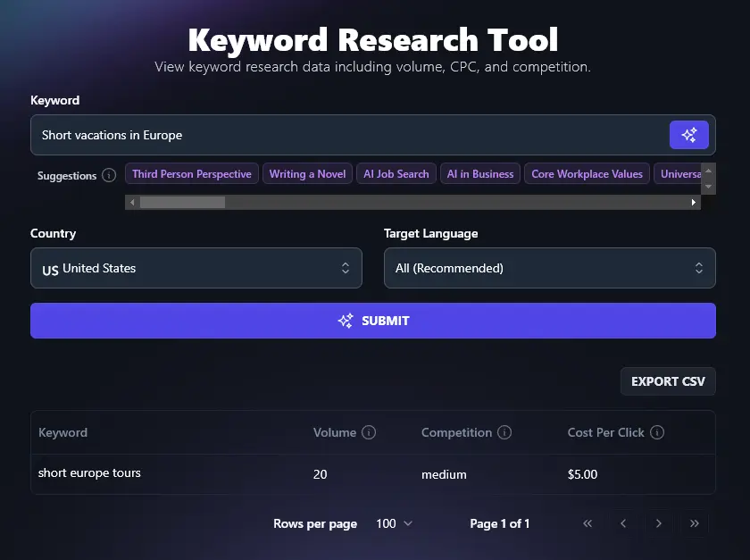Click the Volume column info icon
Viewport: 750px width, 560px height.
371,432
